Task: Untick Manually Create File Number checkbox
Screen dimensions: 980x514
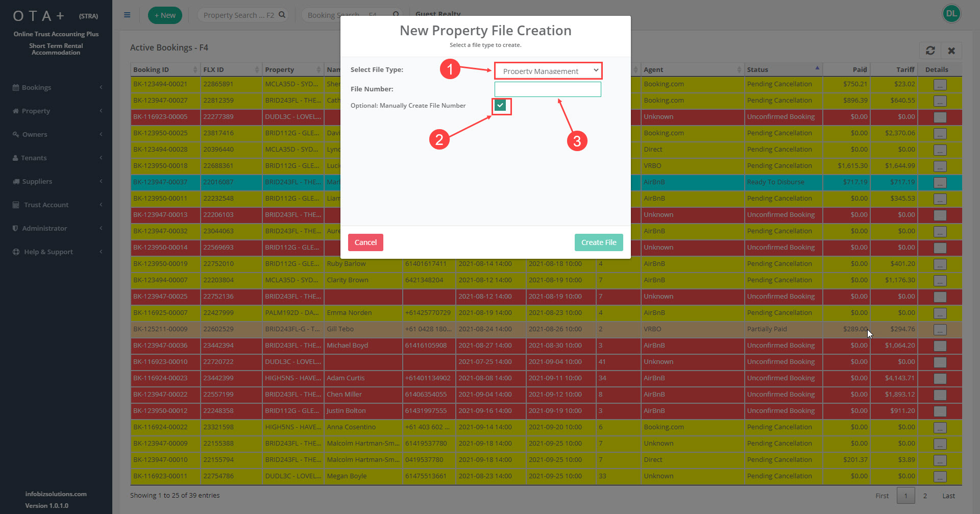Action: pyautogui.click(x=500, y=106)
